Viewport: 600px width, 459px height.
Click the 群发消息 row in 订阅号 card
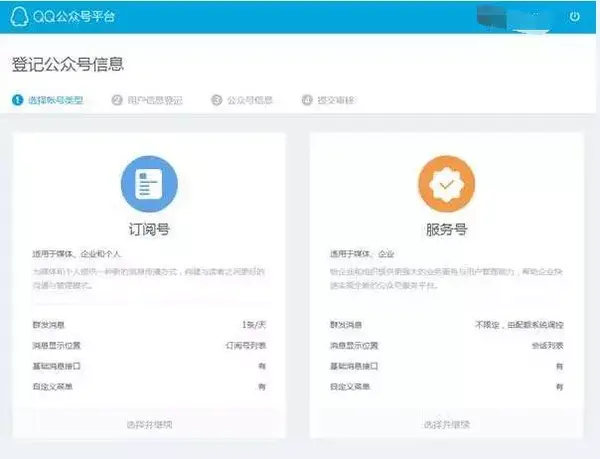point(148,325)
